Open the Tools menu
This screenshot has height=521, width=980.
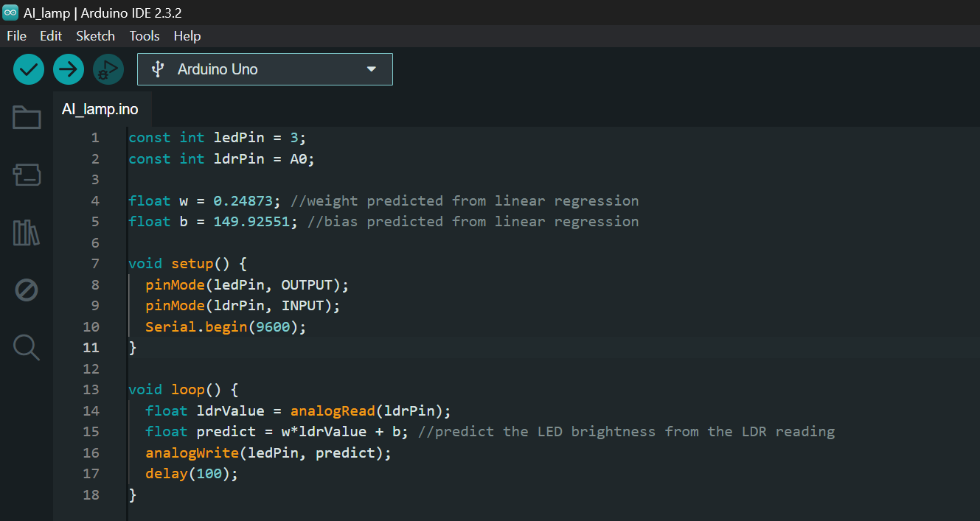click(x=144, y=35)
